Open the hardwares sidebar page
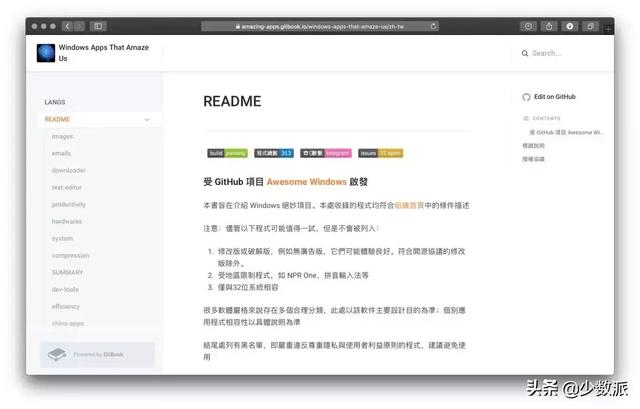 67,221
